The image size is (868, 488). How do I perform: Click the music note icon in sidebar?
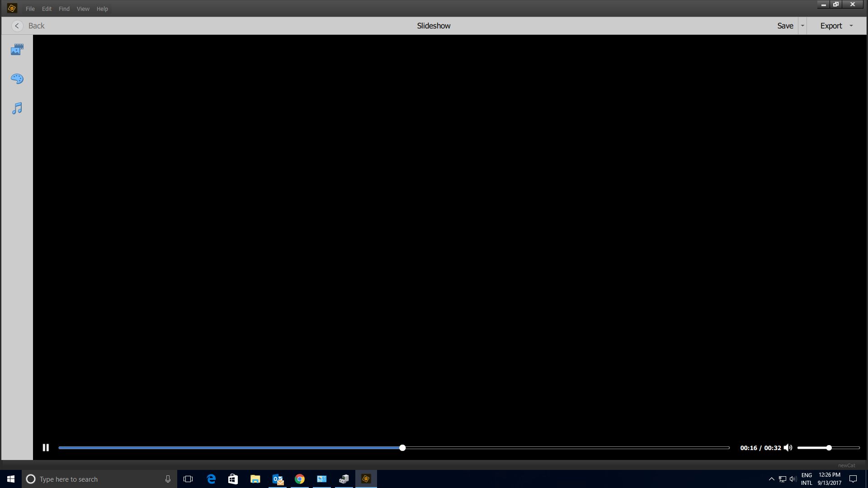click(17, 108)
